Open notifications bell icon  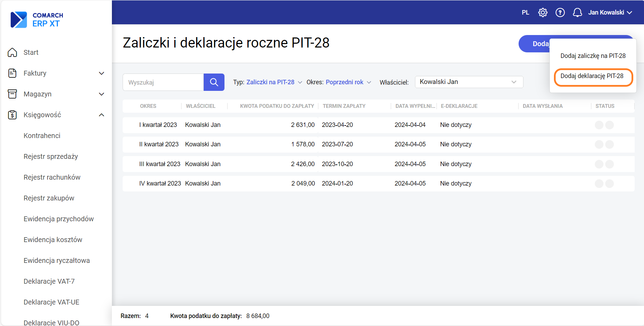pos(577,12)
